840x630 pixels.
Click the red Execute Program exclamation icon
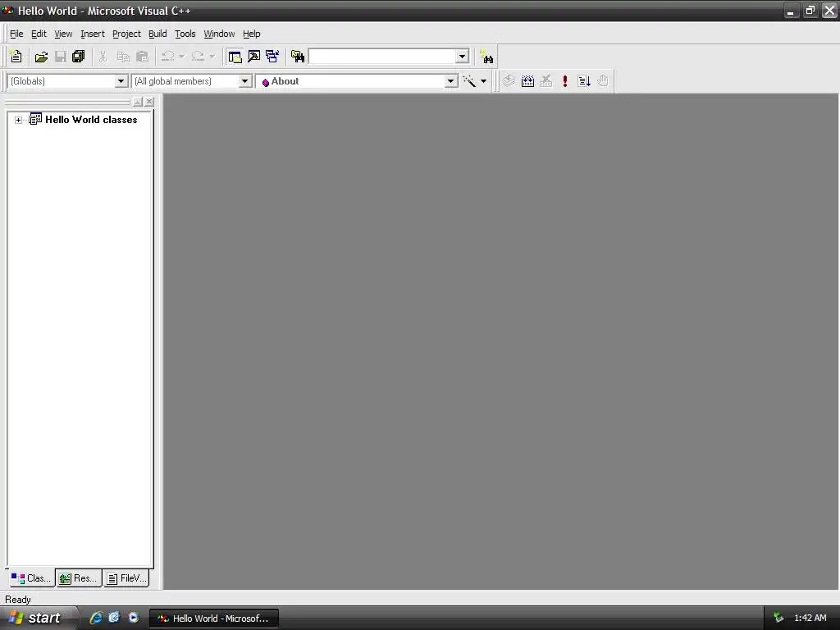(564, 81)
